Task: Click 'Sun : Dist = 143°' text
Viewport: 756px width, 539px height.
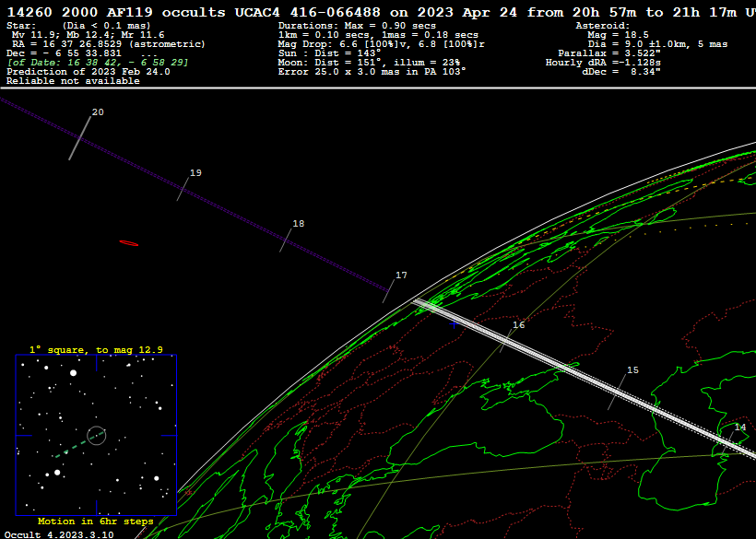Action: [329, 53]
